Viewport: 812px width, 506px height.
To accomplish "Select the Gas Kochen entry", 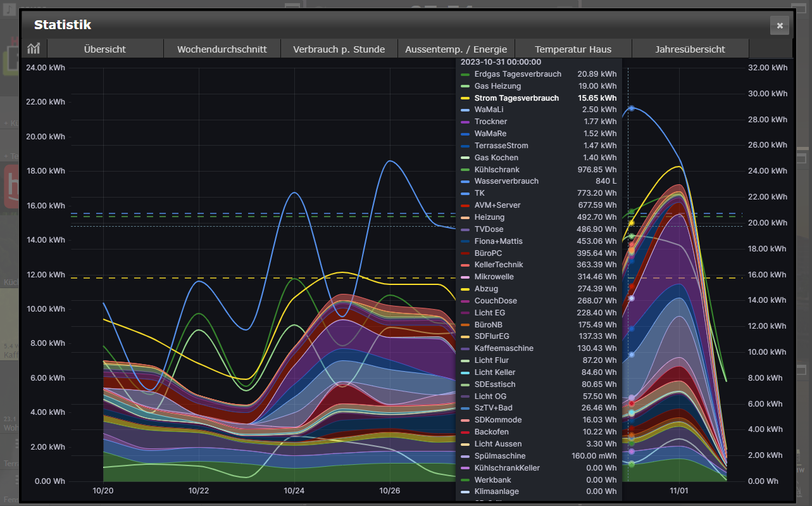I will [x=539, y=158].
